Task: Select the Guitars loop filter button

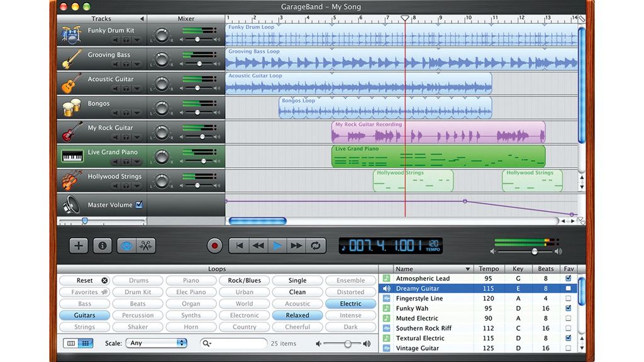Action: click(84, 315)
